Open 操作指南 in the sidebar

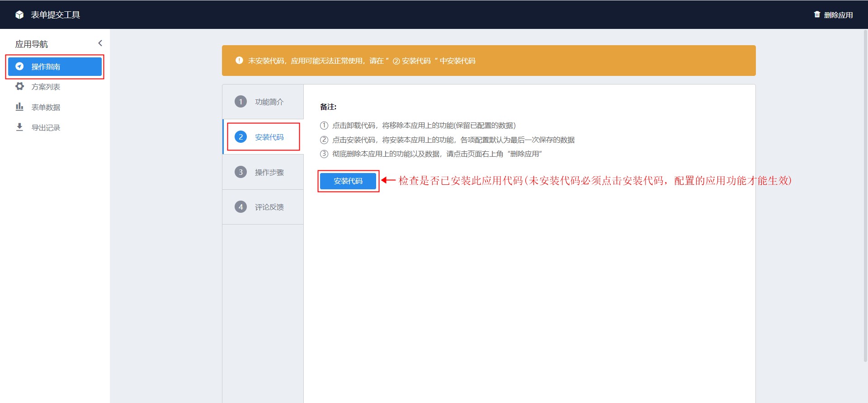tap(55, 66)
